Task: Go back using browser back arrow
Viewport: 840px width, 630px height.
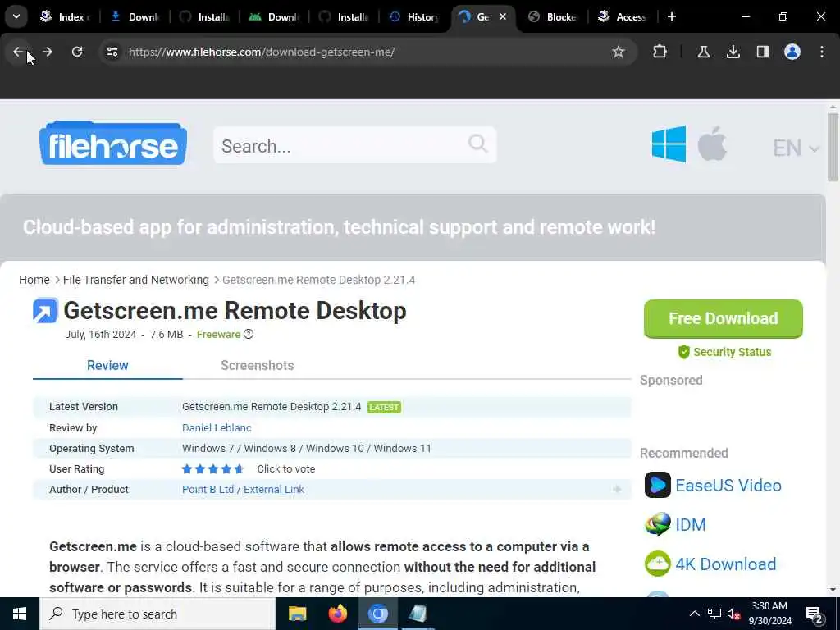Action: [x=18, y=52]
